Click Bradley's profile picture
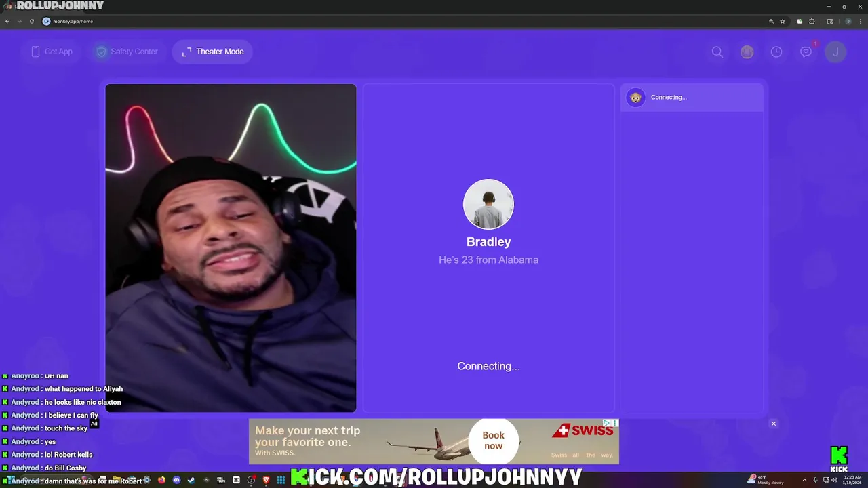Viewport: 868px width, 488px height. 488,204
